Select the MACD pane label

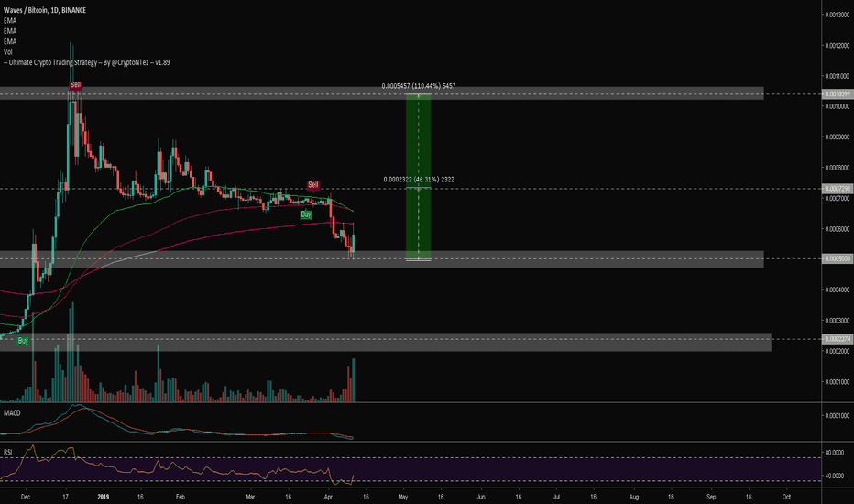tap(12, 413)
